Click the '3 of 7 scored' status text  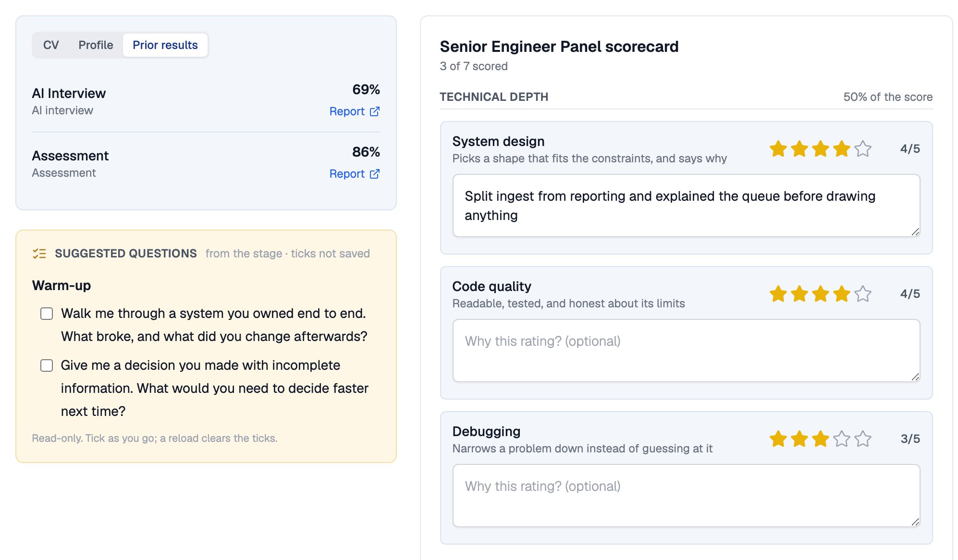click(474, 66)
